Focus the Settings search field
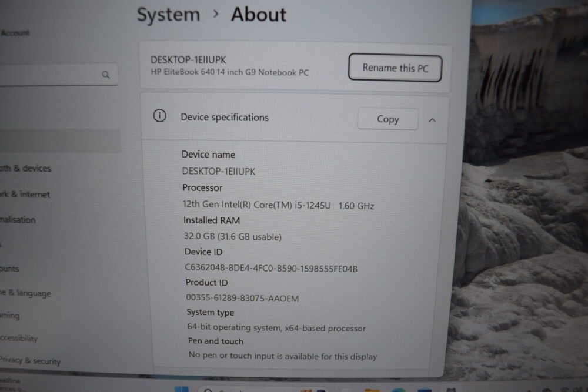Viewport: 588px width, 392px height. coord(58,75)
